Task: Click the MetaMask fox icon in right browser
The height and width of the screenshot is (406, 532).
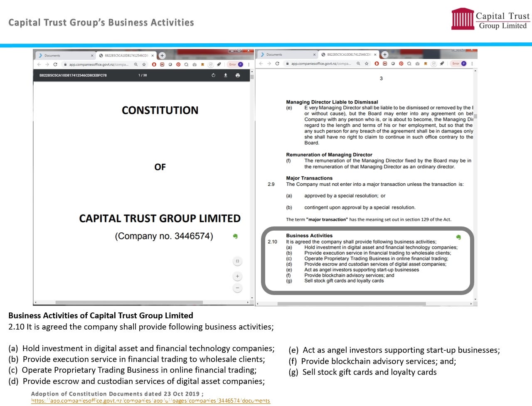Action: [425, 64]
